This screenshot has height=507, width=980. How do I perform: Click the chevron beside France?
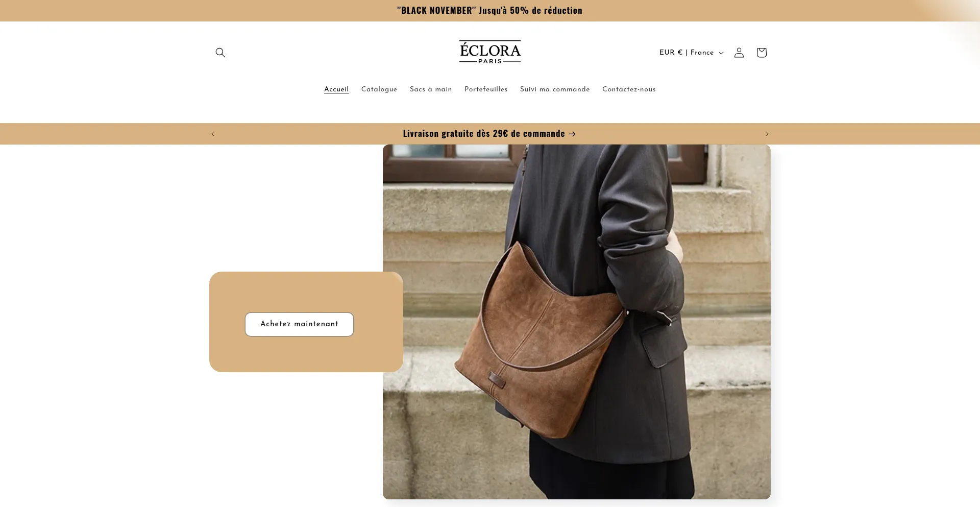click(721, 53)
